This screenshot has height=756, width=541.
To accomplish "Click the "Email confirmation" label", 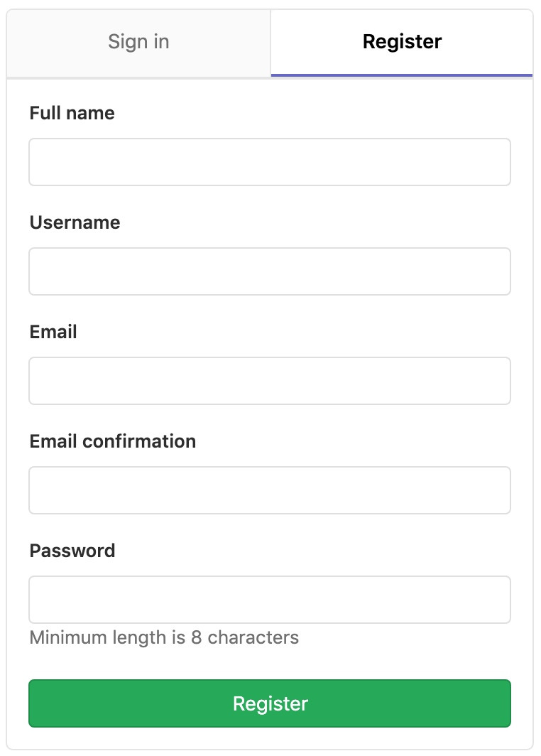I will coord(112,441).
